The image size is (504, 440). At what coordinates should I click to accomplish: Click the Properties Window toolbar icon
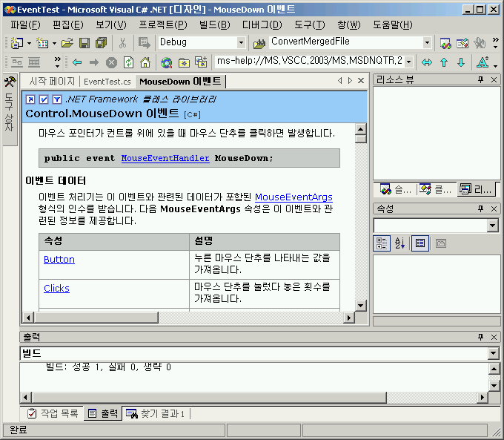tap(462, 43)
